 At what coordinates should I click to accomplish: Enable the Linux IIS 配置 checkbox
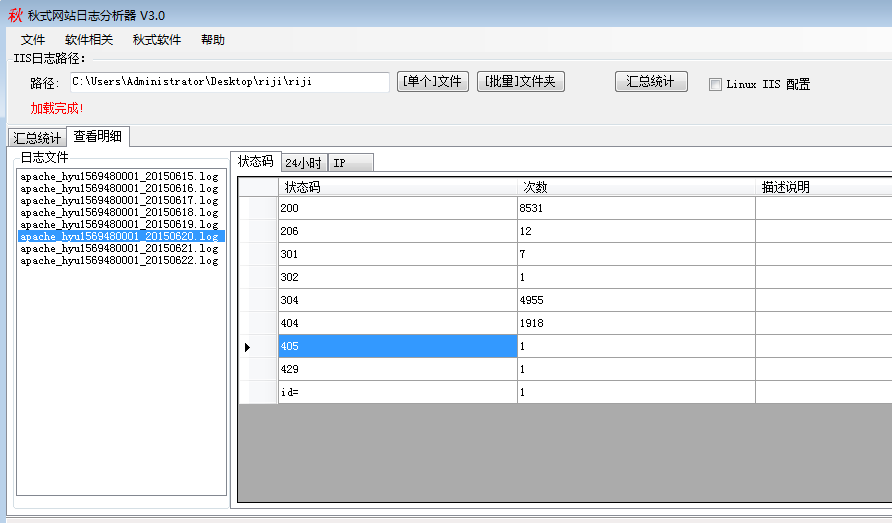[715, 84]
